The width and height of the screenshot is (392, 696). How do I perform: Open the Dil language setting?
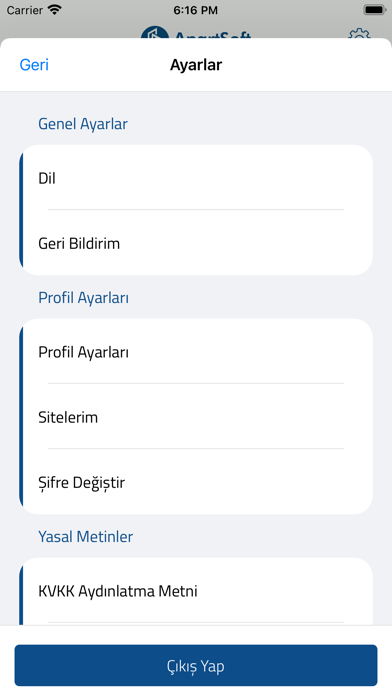196,178
